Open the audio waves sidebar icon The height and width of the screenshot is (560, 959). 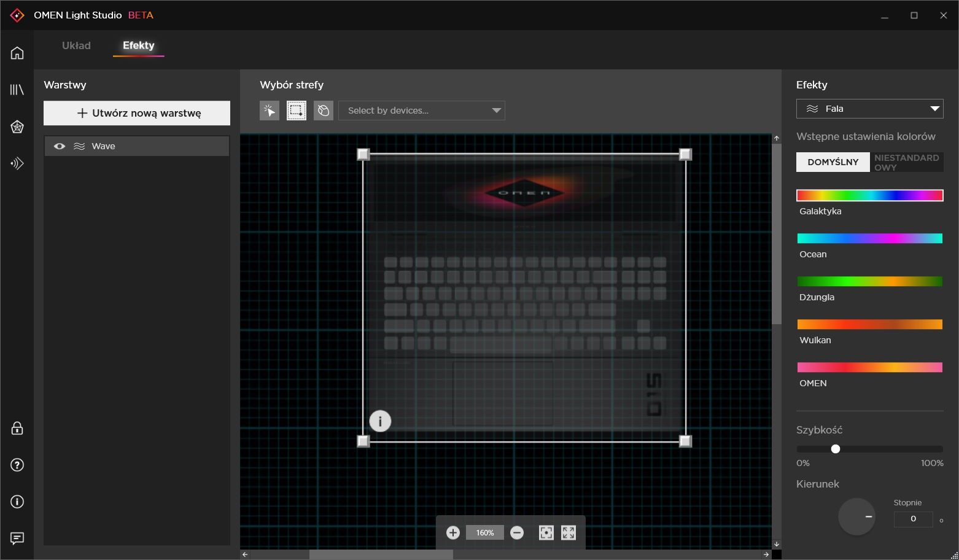(x=17, y=163)
